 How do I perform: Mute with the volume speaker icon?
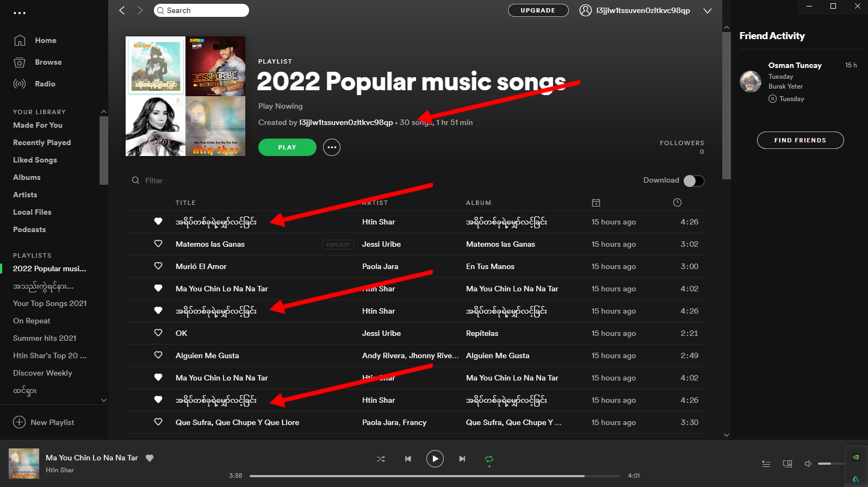click(x=808, y=464)
